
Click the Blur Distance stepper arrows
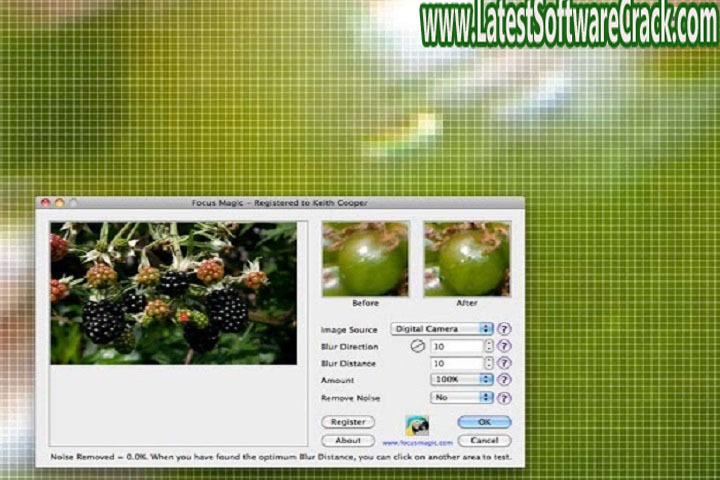pyautogui.click(x=489, y=363)
